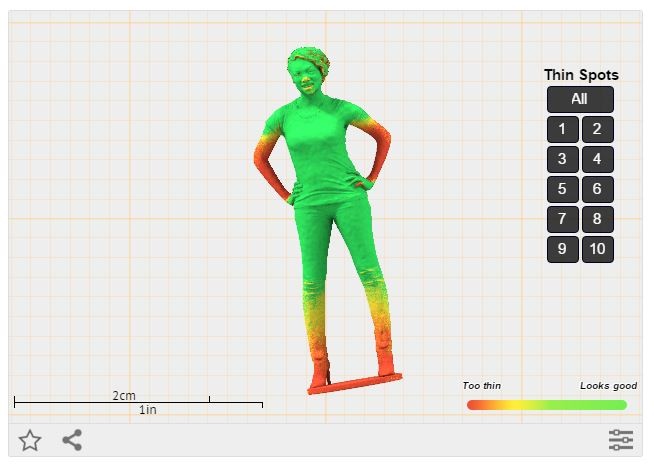Image resolution: width=654 pixels, height=473 pixels.
Task: Select thin spot 5
Action: coord(563,189)
